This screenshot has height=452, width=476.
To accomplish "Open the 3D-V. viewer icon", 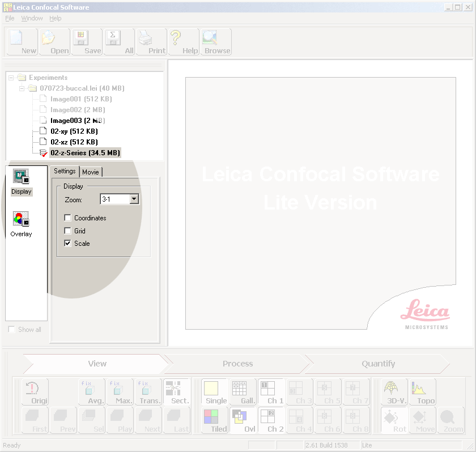I will point(394,391).
